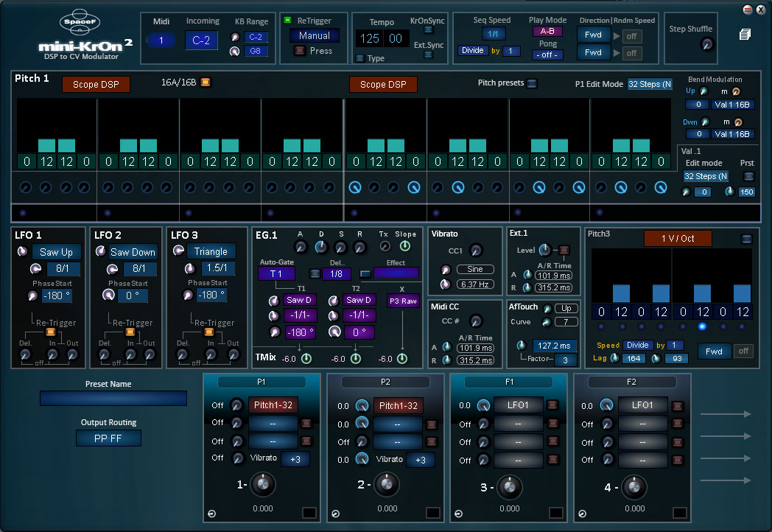Screen dimensions: 772x532
Task: Toggle the Ext.Sync switch
Action: tap(428, 55)
